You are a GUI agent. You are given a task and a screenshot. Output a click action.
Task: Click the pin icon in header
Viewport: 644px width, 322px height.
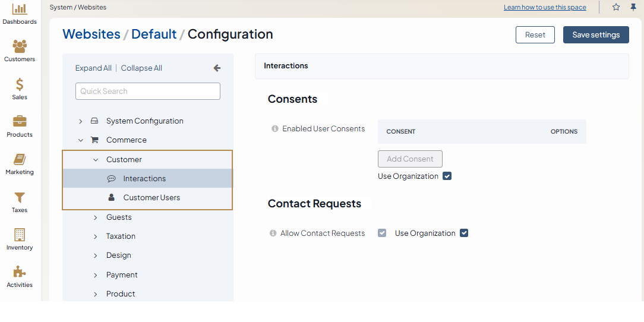(x=633, y=7)
